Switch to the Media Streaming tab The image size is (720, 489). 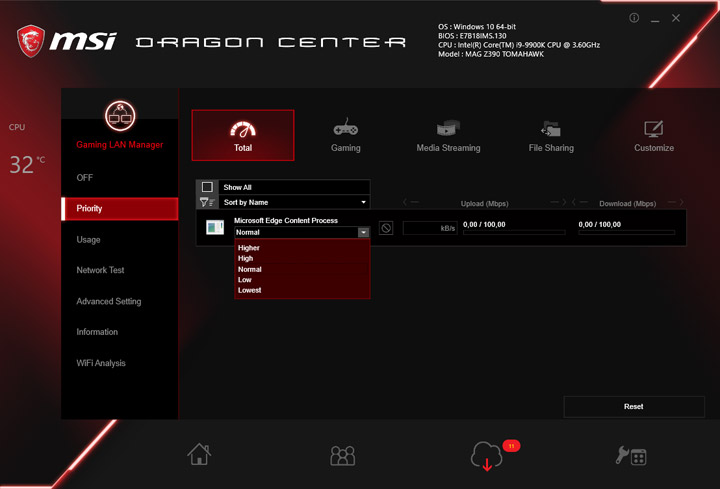point(448,135)
